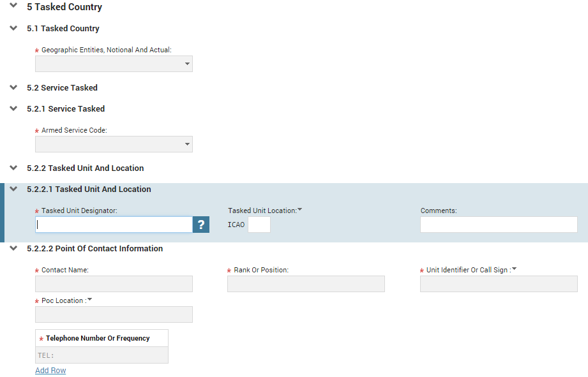Collapse the 5 Tasked Country section

click(13, 6)
